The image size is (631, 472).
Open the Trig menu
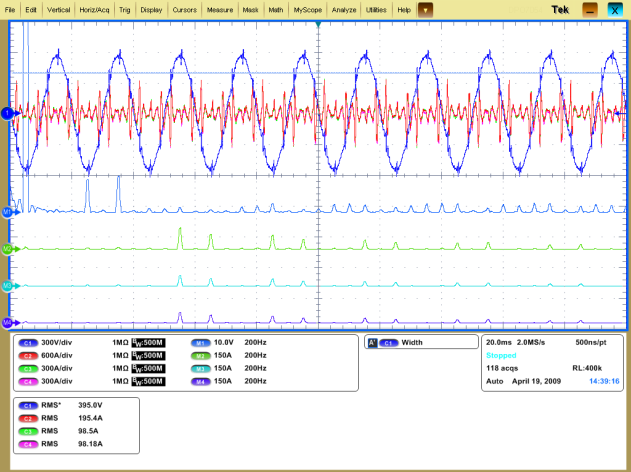pos(125,10)
